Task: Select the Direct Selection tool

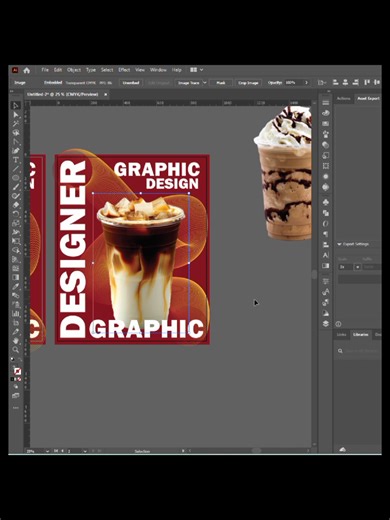Action: 16,115
